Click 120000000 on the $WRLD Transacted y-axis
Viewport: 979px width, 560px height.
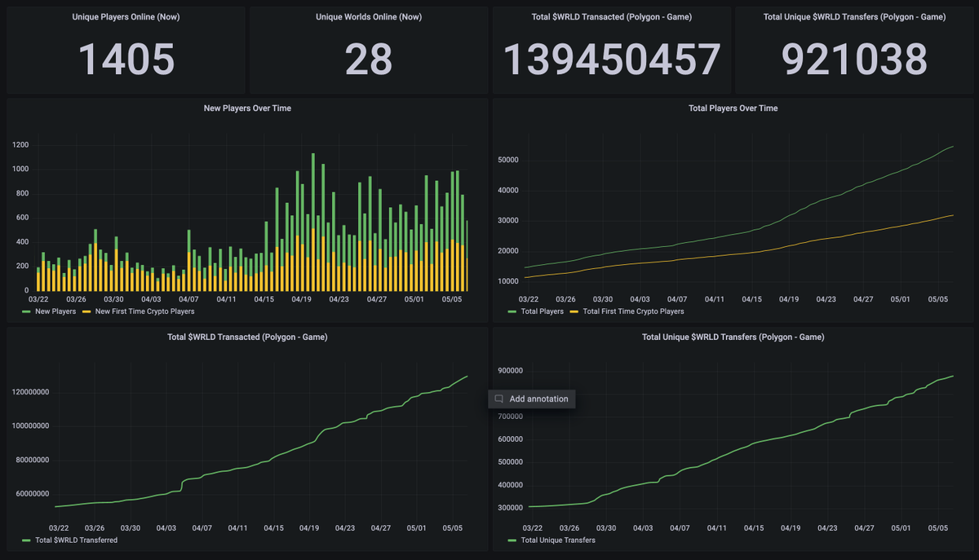point(32,391)
